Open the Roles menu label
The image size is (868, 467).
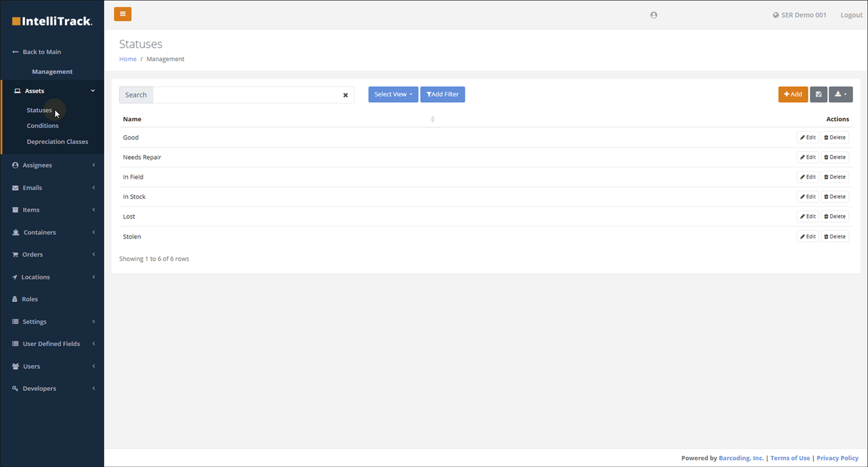[x=30, y=299]
